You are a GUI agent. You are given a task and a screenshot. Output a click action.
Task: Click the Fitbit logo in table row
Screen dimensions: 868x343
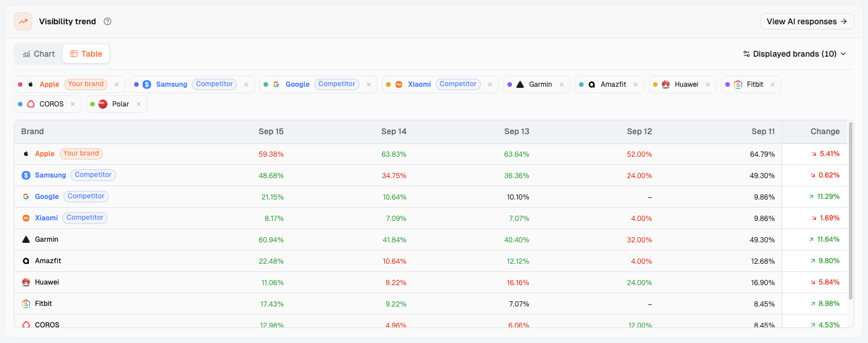click(x=26, y=304)
